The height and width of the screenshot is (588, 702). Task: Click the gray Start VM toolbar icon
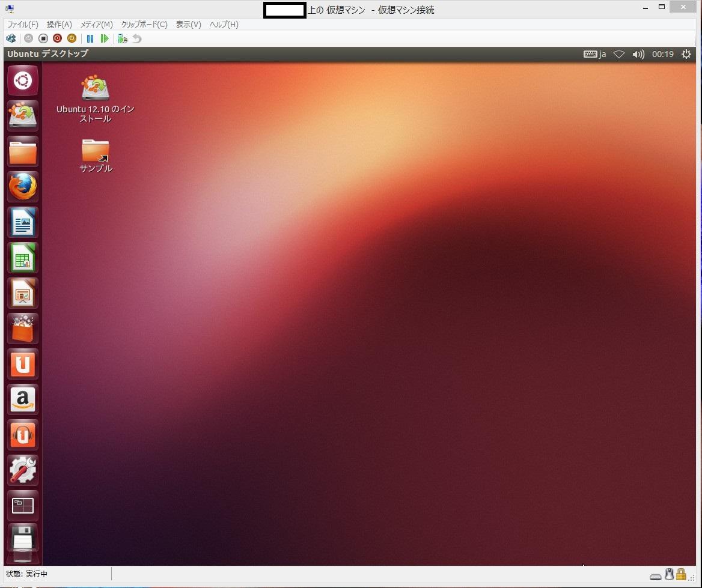(x=28, y=38)
